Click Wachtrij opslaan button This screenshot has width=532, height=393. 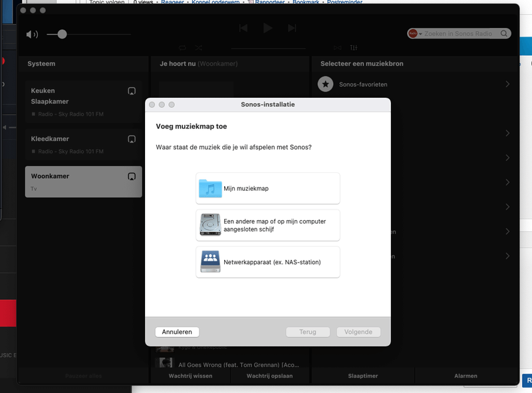tap(270, 376)
